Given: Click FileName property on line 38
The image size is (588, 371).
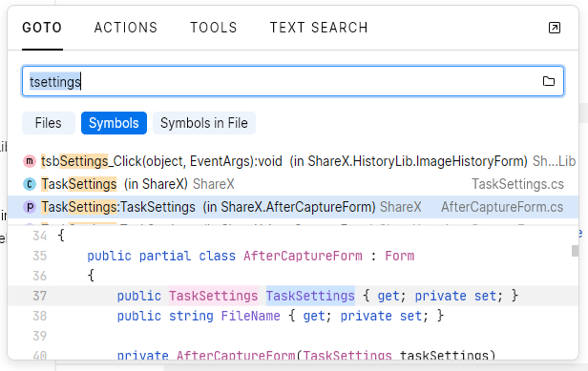Looking at the screenshot, I should tap(250, 316).
